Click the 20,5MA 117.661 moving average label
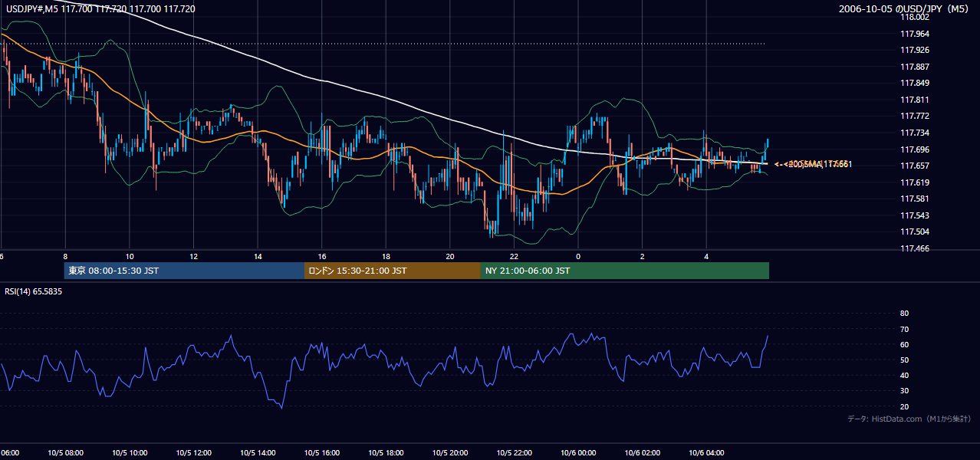980x460 pixels. click(x=813, y=164)
